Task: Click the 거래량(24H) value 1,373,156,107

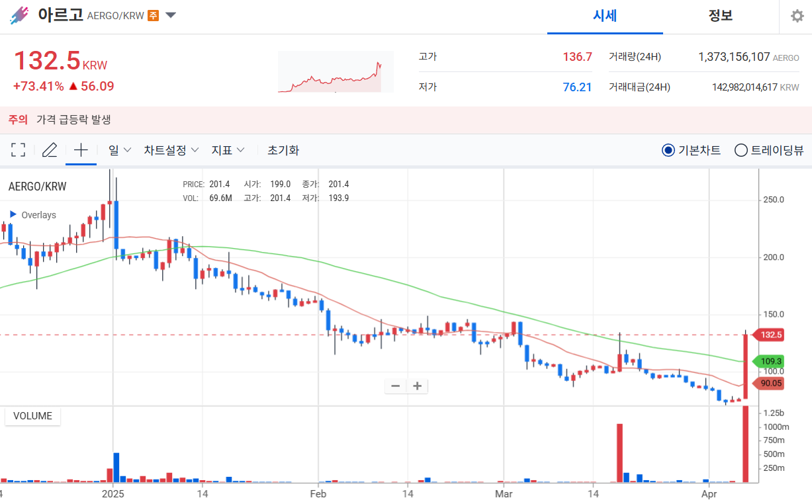Action: point(734,57)
